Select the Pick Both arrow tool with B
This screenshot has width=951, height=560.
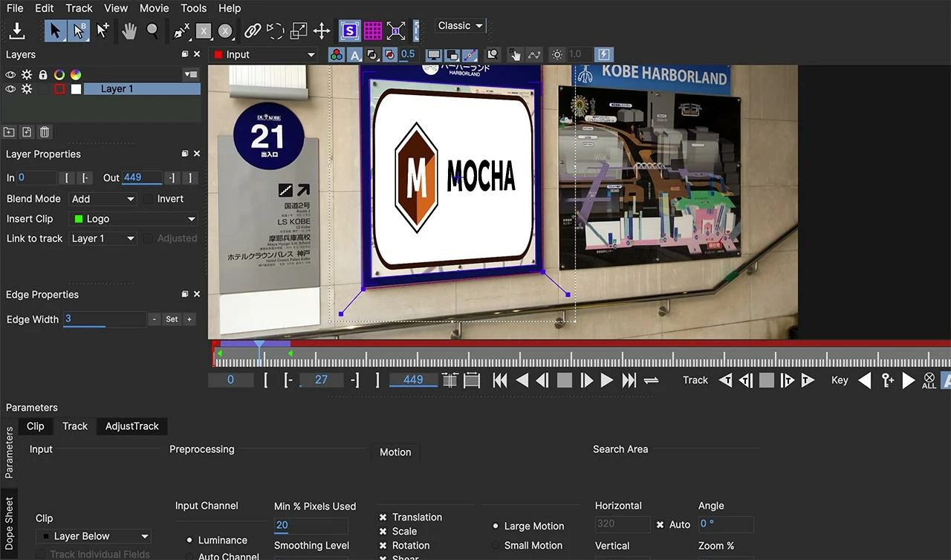click(x=79, y=30)
